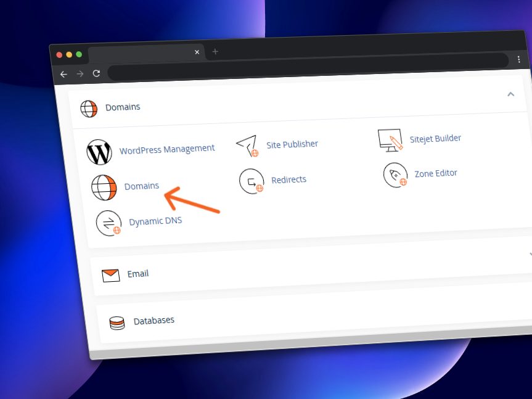Reload the page with the refresh icon
This screenshot has height=399, width=532.
[x=96, y=73]
